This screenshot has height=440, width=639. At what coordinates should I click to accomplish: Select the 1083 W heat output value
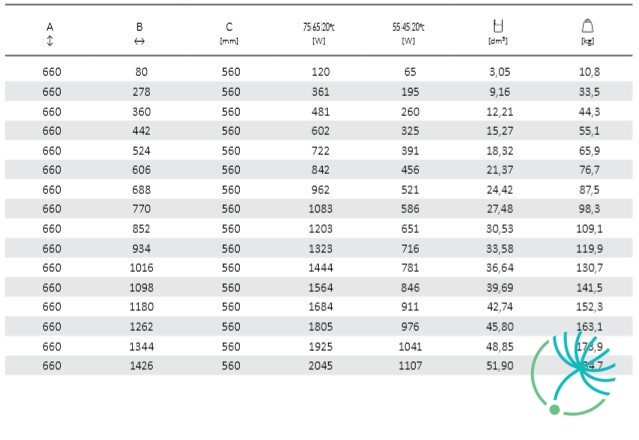pos(320,209)
